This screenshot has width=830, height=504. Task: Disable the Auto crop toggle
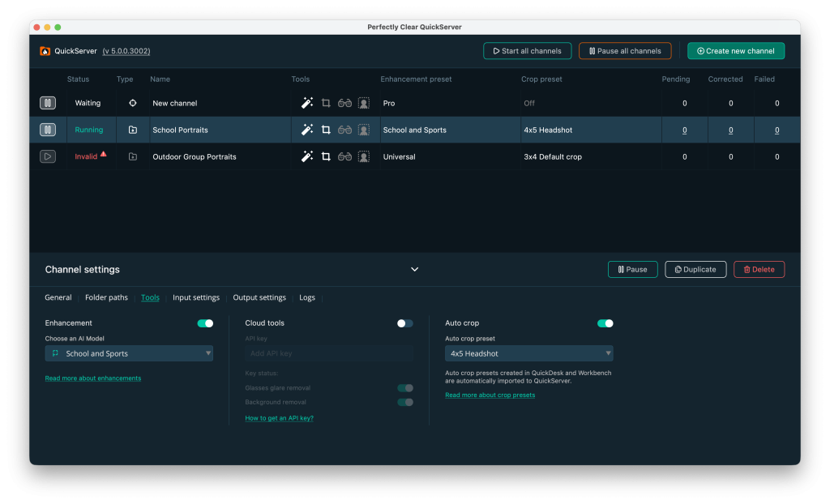(605, 323)
